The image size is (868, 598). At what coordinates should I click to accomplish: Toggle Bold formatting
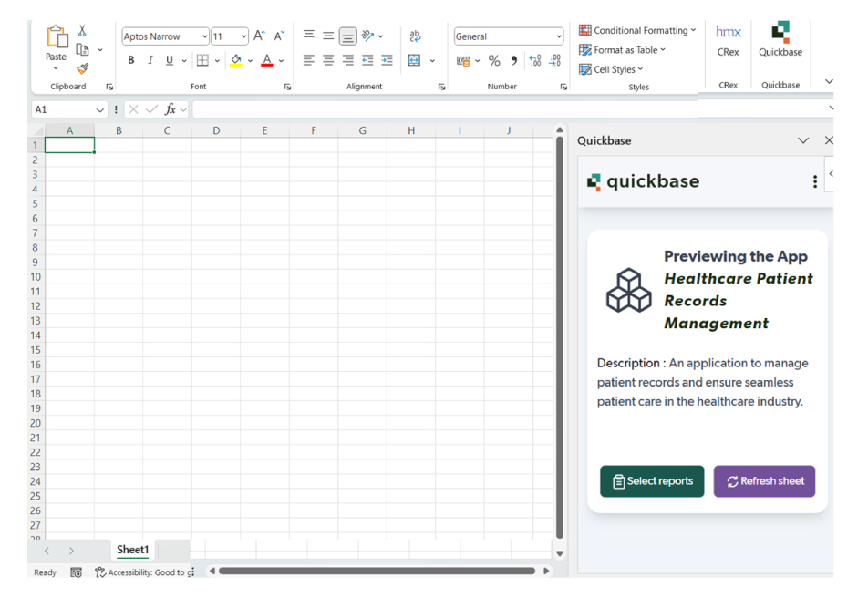[131, 61]
